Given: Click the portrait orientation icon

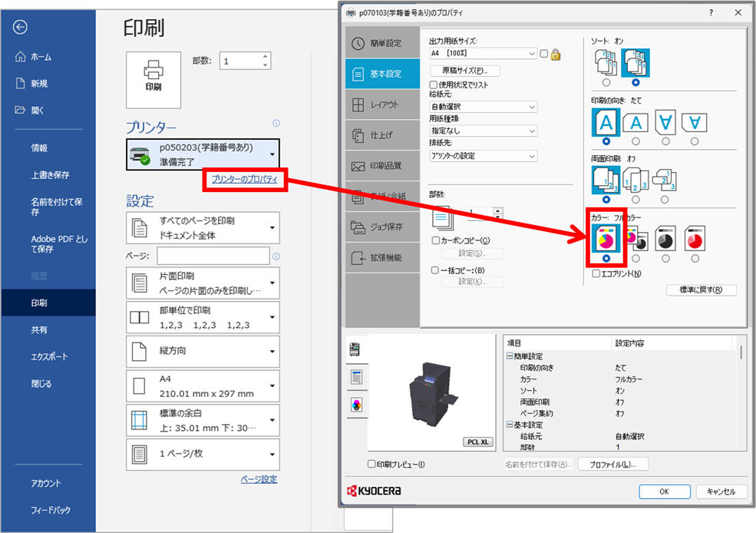Looking at the screenshot, I should coord(606,122).
